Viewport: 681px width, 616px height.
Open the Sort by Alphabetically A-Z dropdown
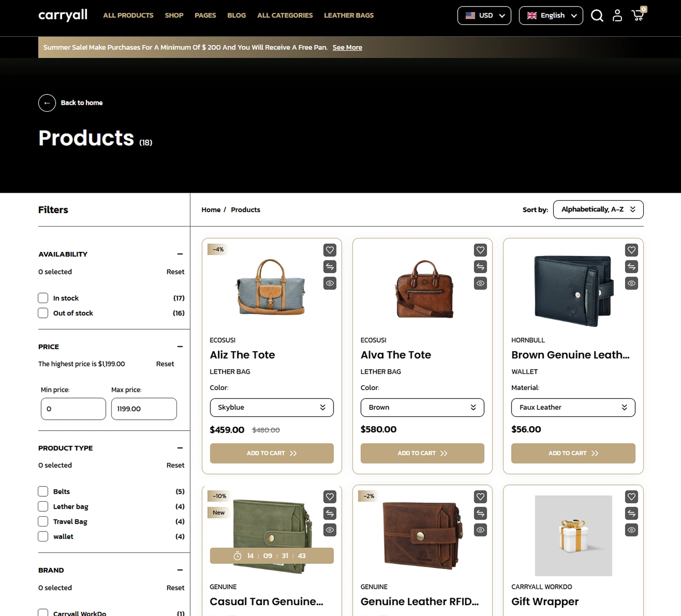(598, 209)
